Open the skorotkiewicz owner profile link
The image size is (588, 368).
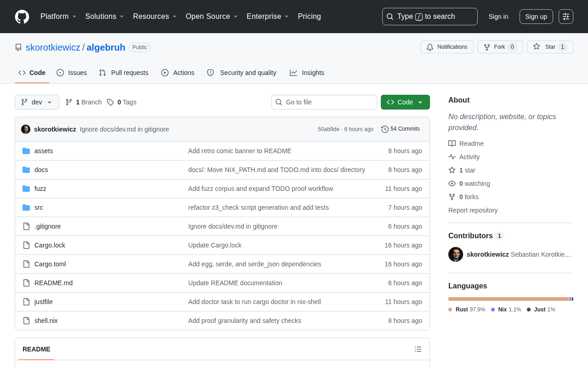tap(53, 47)
